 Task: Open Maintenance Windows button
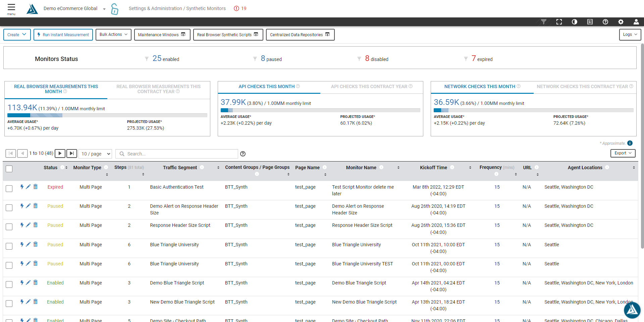tap(162, 35)
